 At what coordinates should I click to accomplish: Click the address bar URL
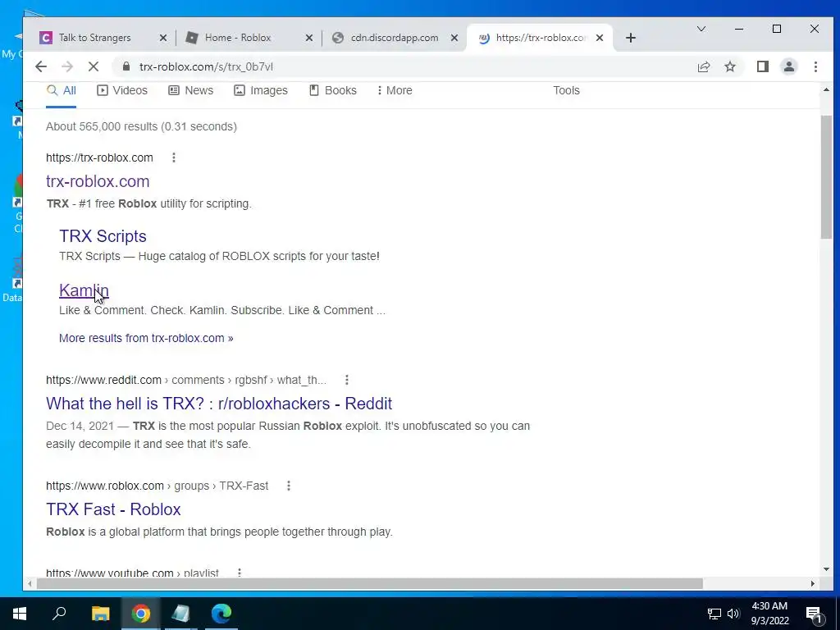coord(206,66)
